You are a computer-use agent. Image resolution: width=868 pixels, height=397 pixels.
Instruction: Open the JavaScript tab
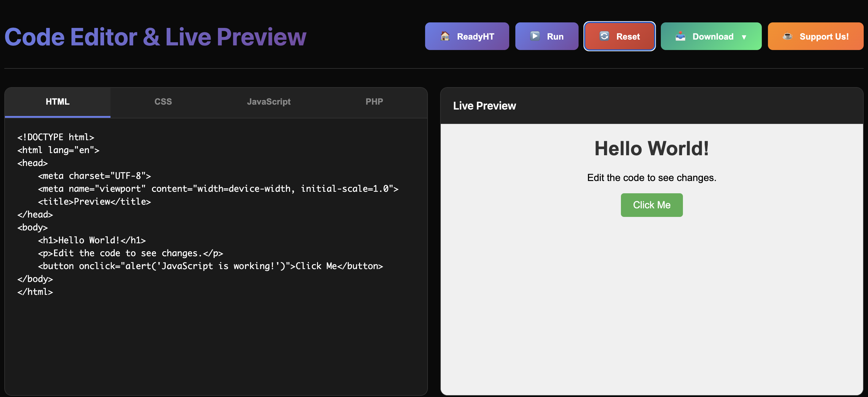(269, 102)
